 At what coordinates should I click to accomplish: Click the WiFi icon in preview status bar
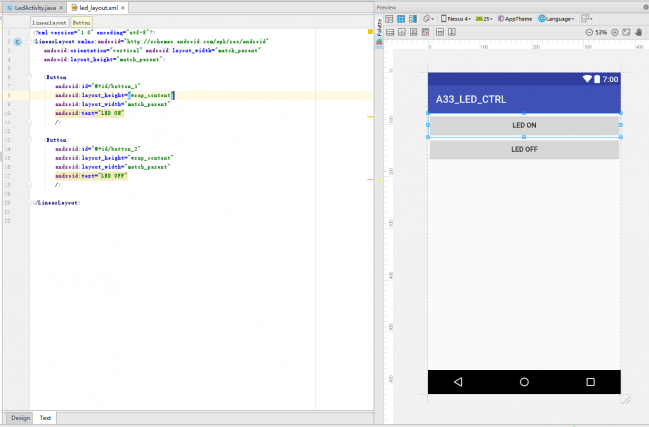click(587, 79)
